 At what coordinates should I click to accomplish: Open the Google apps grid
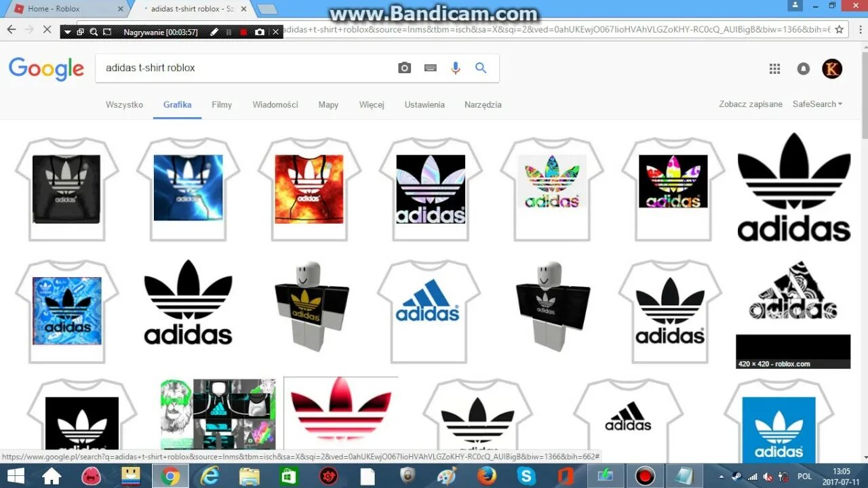click(x=774, y=68)
